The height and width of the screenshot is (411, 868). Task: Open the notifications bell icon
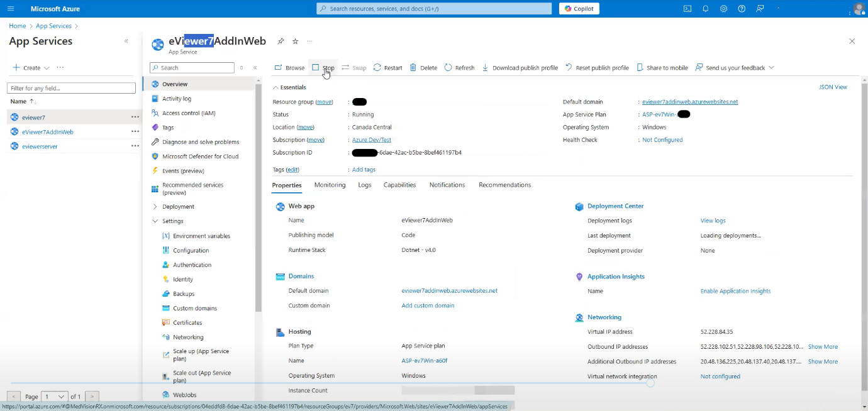[x=706, y=9]
